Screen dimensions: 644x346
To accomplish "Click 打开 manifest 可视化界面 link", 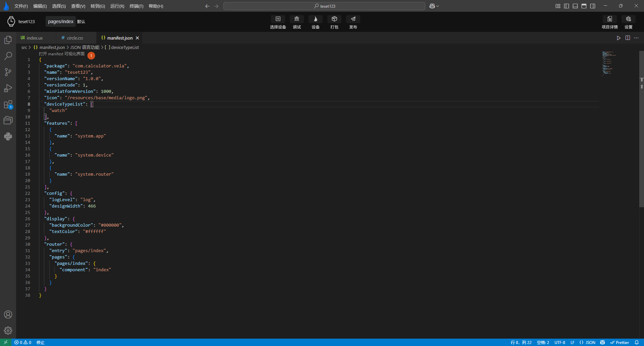I will click(62, 54).
